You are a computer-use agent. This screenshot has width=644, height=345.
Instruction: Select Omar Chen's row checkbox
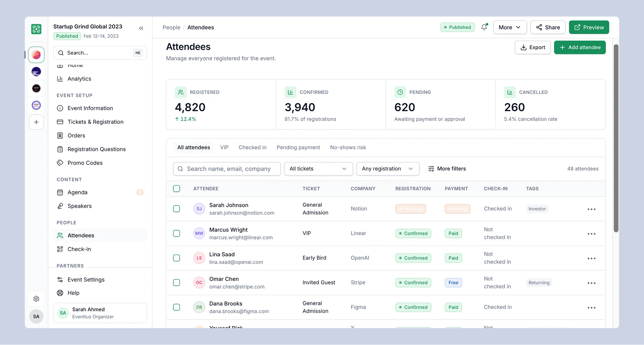coord(177,283)
